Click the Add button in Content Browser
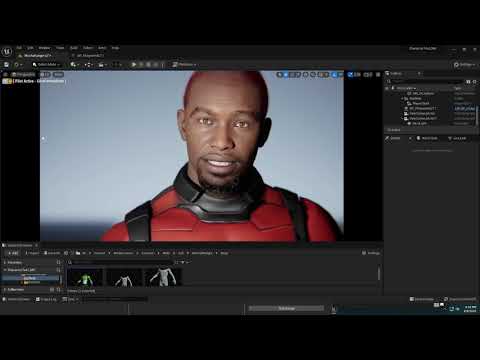Screen dimensions: 480x360 point(12,253)
